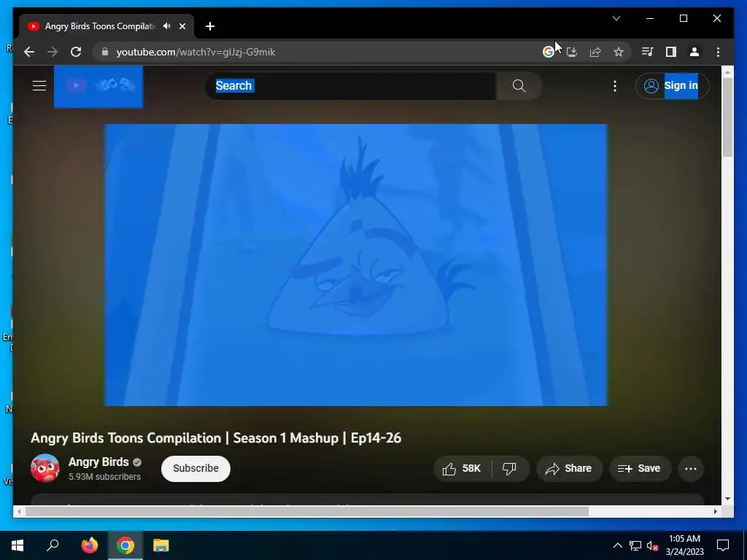747x560 pixels.
Task: Open the volume icon in system tray
Action: (652, 545)
